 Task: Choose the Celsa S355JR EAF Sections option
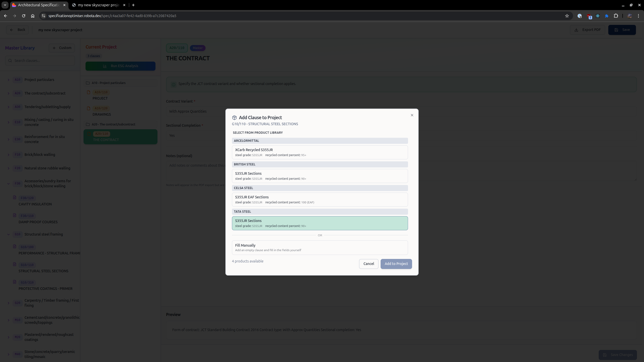[x=319, y=199]
